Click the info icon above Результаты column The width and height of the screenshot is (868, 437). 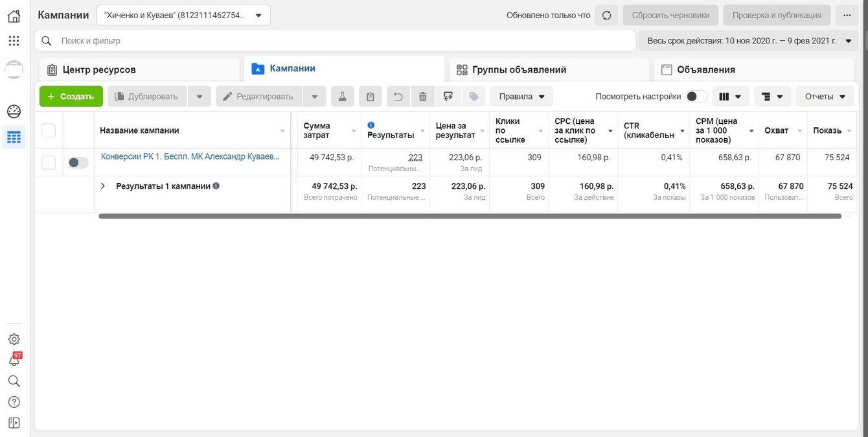coord(371,125)
